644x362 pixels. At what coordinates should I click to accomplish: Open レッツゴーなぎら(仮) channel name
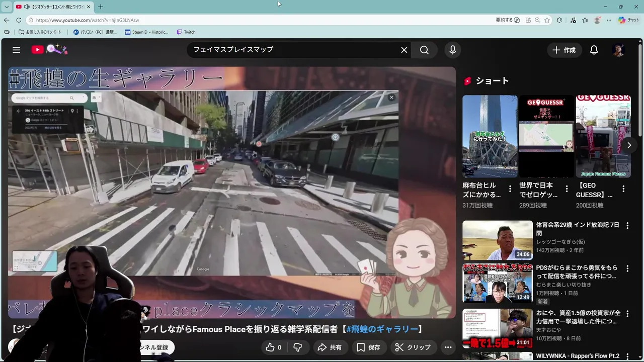[x=560, y=242]
